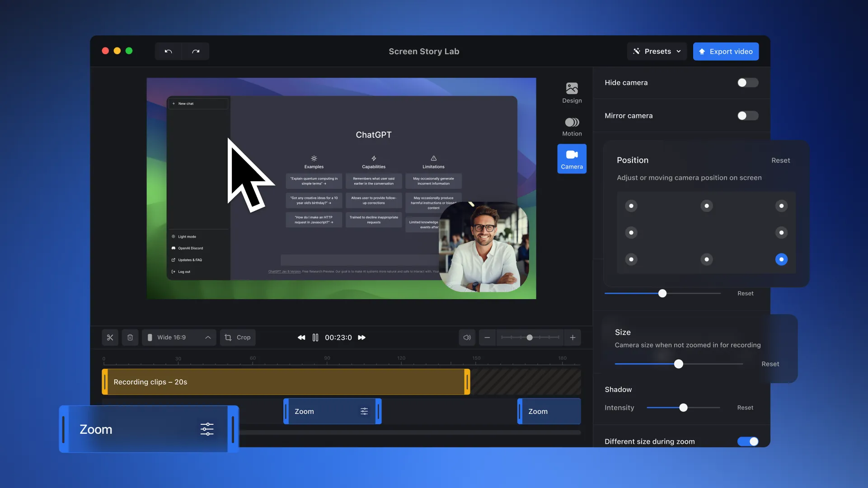The height and width of the screenshot is (488, 868).
Task: Click the trash delete icon
Action: 130,338
